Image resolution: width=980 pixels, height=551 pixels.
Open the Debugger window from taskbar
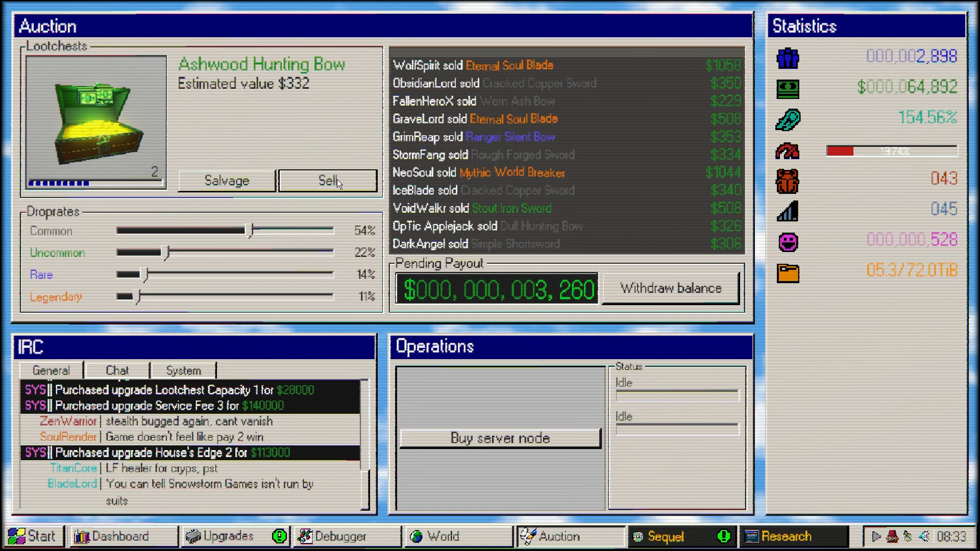[x=340, y=536]
